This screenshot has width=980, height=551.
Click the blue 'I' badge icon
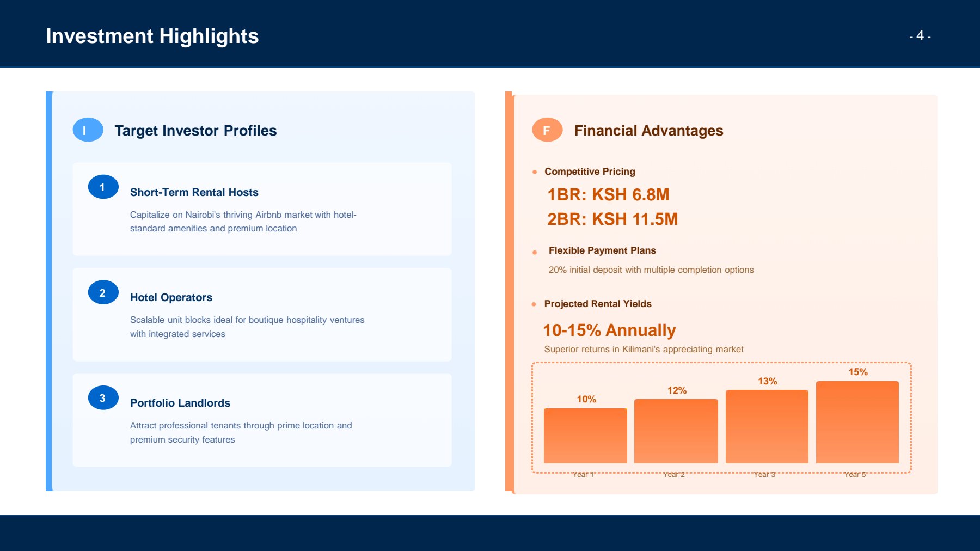(x=88, y=130)
